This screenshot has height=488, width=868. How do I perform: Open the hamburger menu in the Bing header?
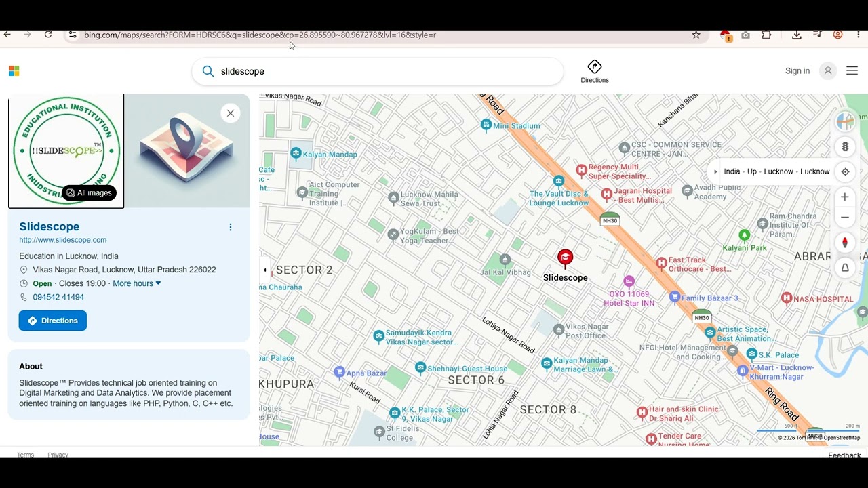852,71
